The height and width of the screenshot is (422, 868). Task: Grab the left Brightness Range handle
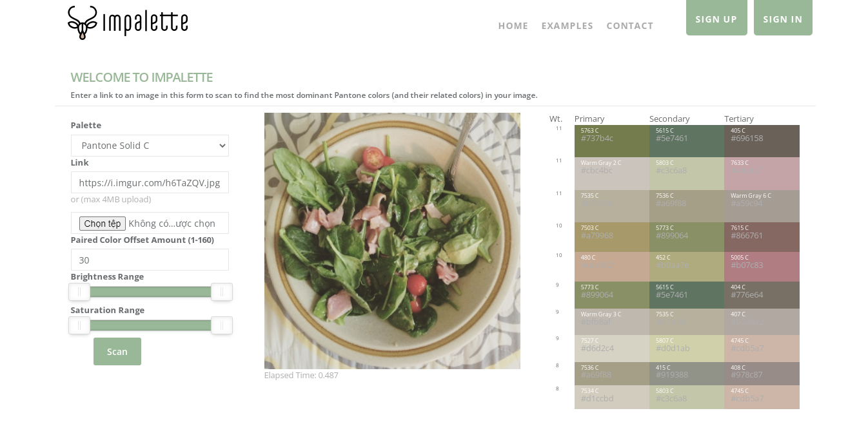[79, 292]
